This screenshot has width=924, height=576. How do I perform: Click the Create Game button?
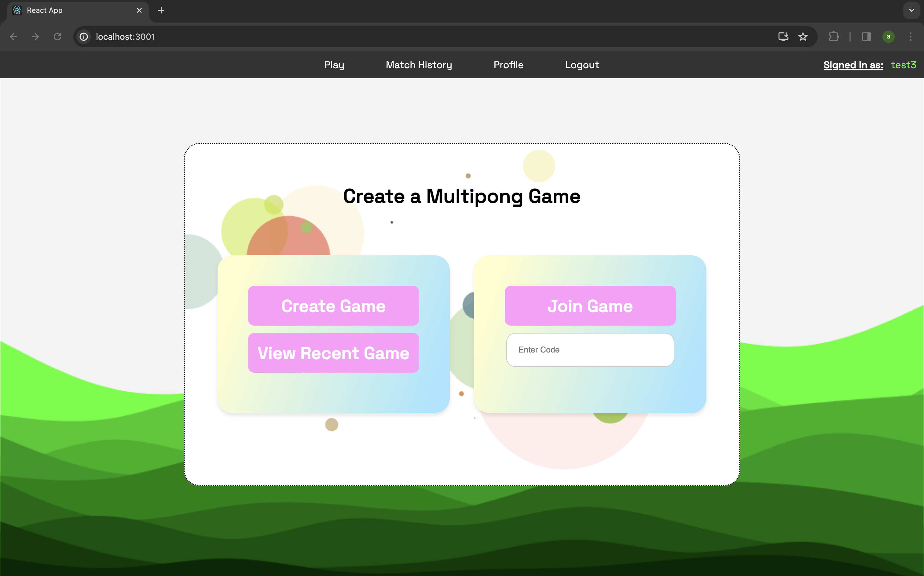[333, 306]
